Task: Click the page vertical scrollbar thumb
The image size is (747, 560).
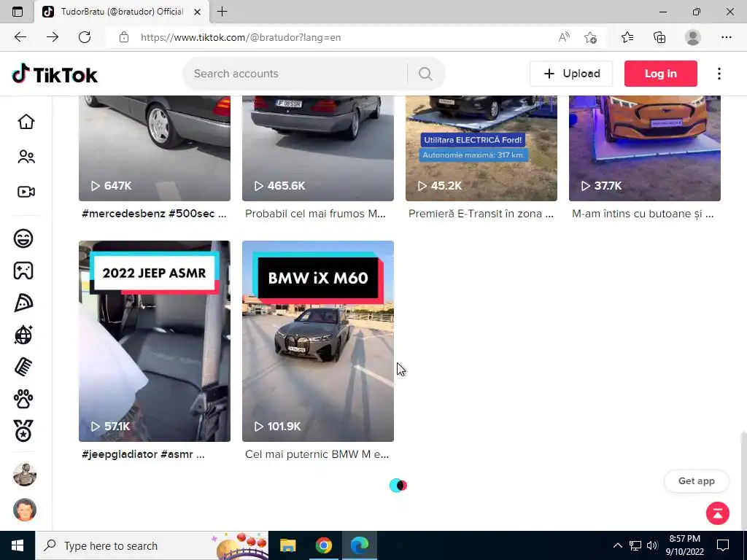Action: point(743,480)
